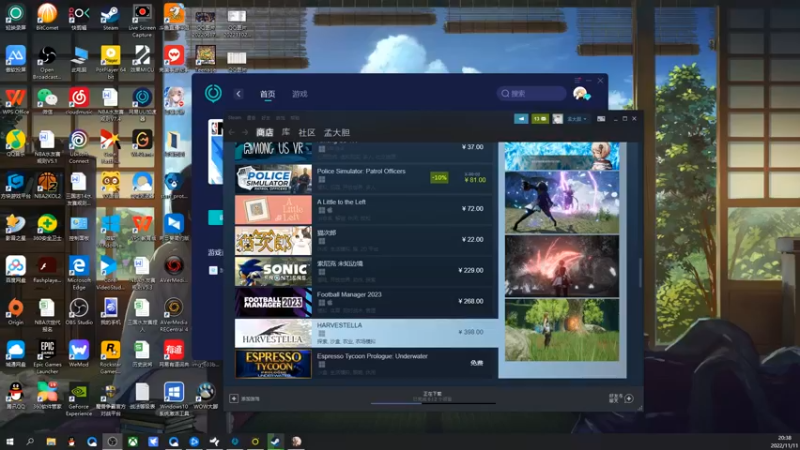Launch the WeMod desktop shortcut
800x450 pixels.
(79, 354)
